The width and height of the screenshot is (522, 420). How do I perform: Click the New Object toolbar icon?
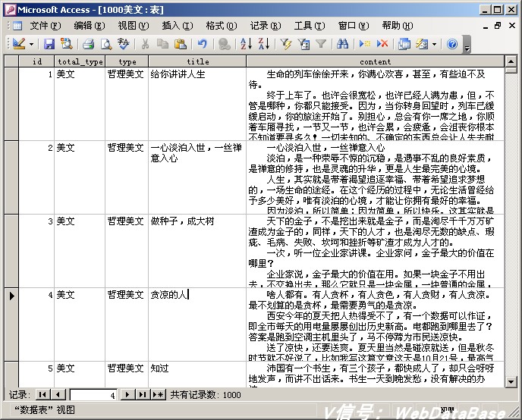(422, 44)
